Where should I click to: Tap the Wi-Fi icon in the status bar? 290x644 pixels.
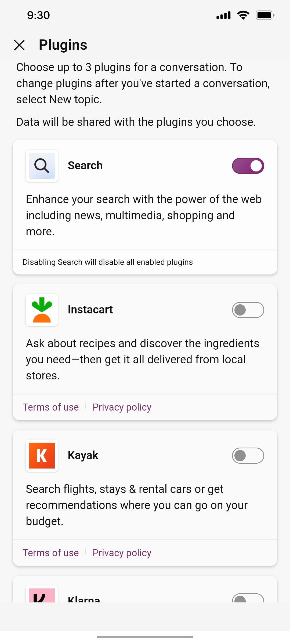242,15
